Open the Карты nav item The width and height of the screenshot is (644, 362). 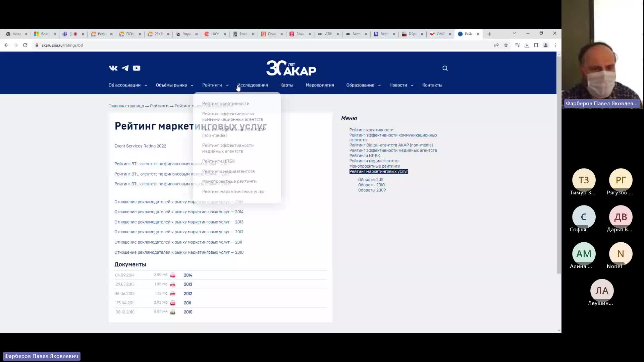click(x=287, y=85)
